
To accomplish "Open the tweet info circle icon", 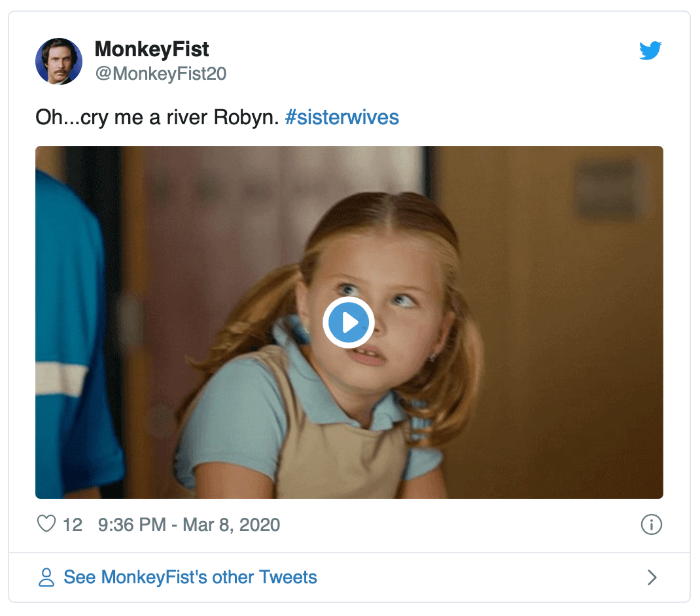I will [652, 524].
